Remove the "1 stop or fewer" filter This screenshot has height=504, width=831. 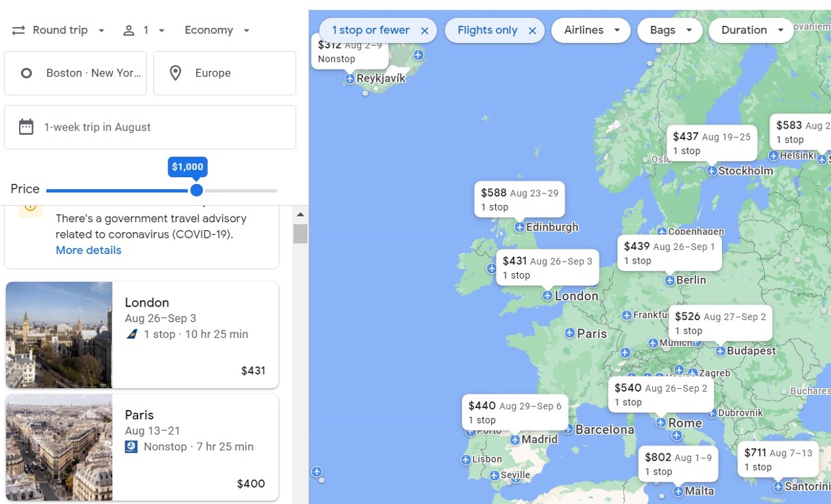coord(424,31)
